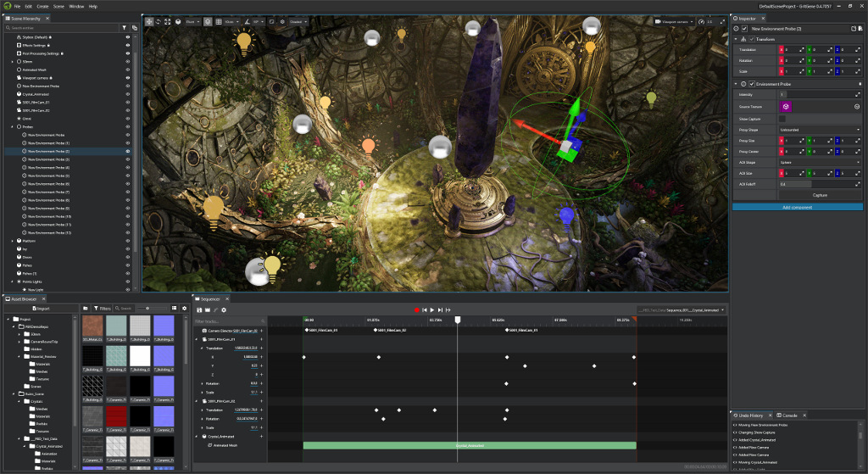Play the sequence

point(431,310)
